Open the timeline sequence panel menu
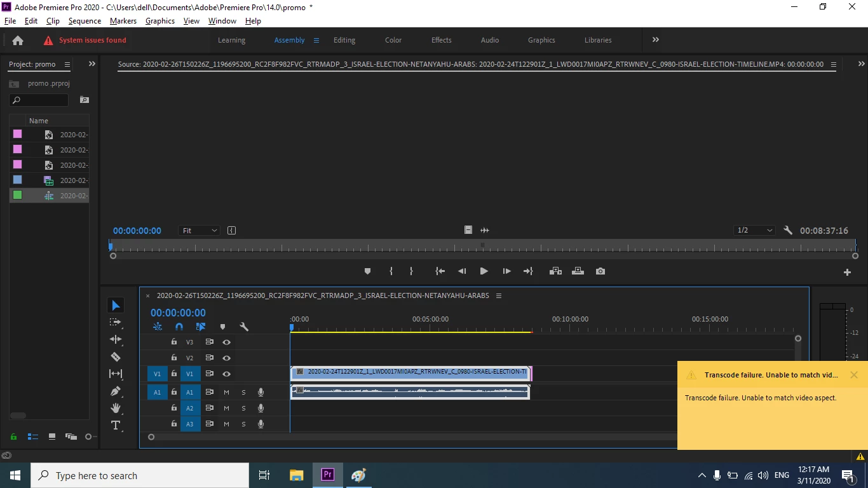The image size is (868, 488). coord(499,295)
